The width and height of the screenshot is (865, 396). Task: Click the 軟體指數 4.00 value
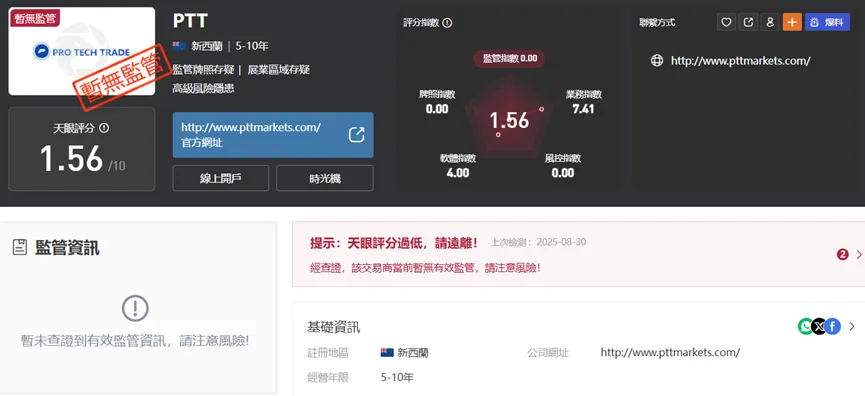457,173
